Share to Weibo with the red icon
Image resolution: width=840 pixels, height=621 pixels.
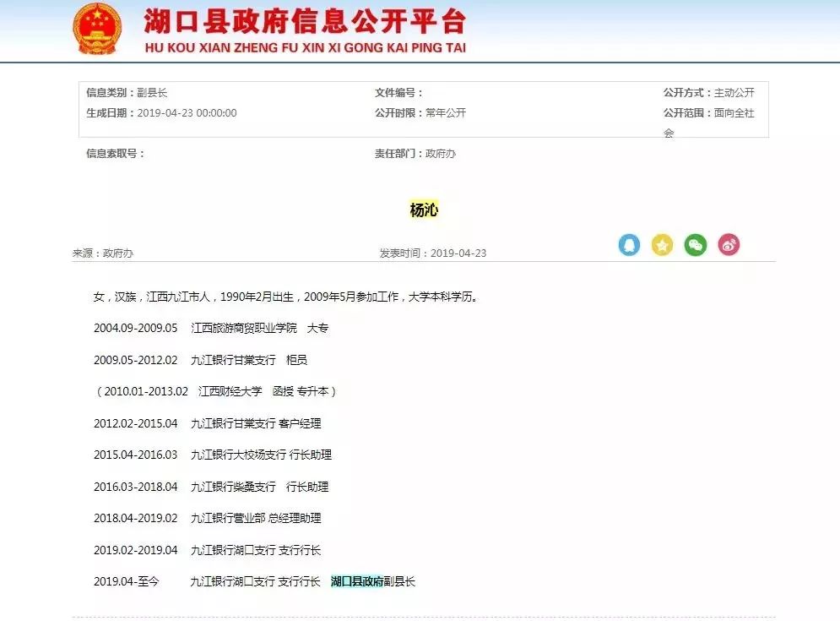pos(729,245)
